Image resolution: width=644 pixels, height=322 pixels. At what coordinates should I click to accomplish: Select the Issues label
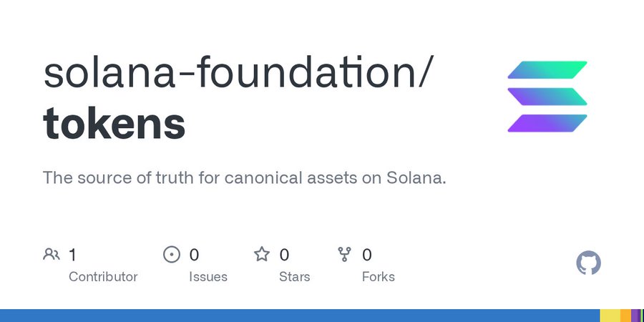208,277
